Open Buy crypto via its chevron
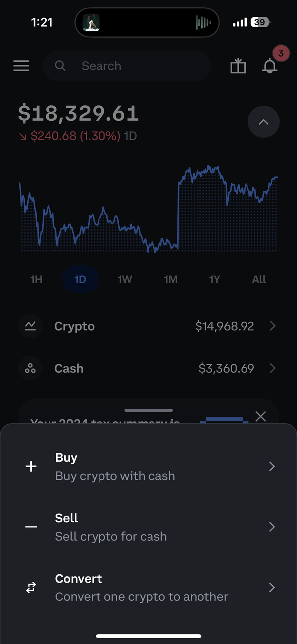 [x=271, y=466]
